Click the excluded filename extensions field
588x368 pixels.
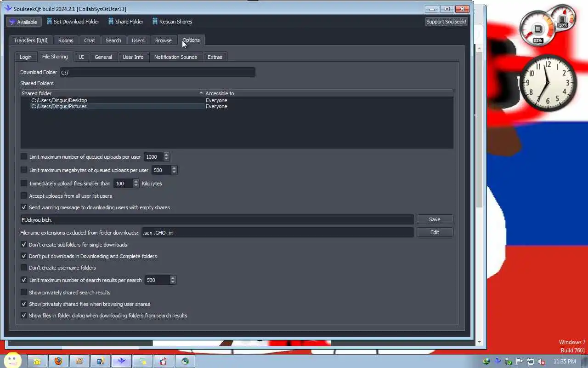(x=277, y=233)
